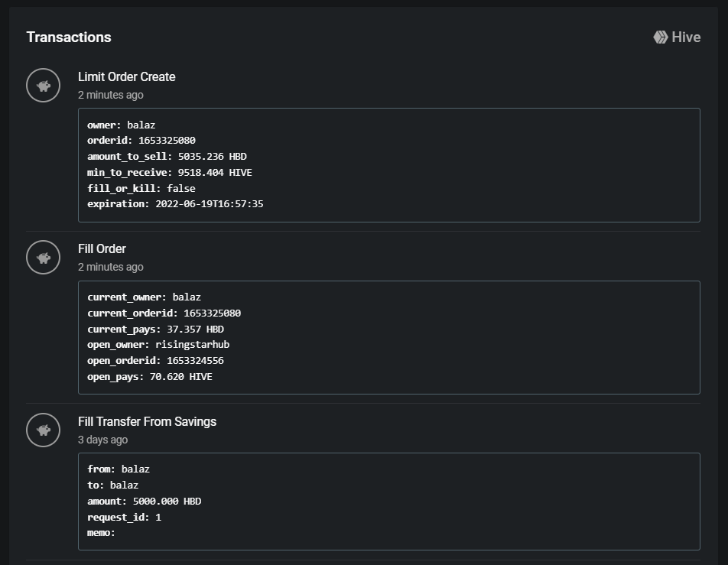Click current_pays 37.357 HBD line
The height and width of the screenshot is (565, 728).
click(155, 330)
